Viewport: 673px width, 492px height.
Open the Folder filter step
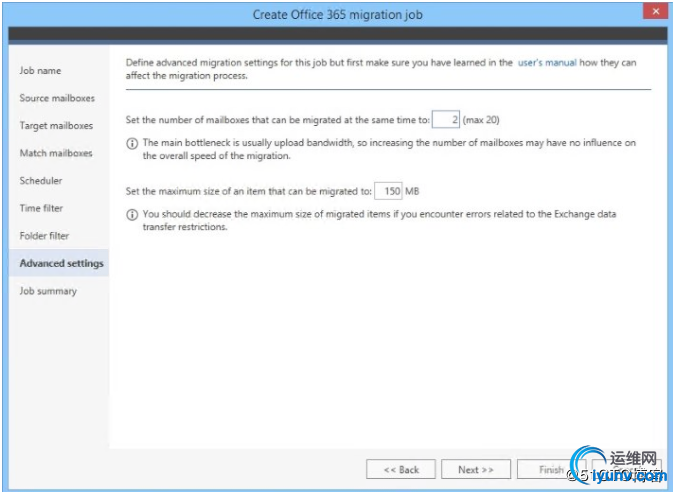pos(44,235)
